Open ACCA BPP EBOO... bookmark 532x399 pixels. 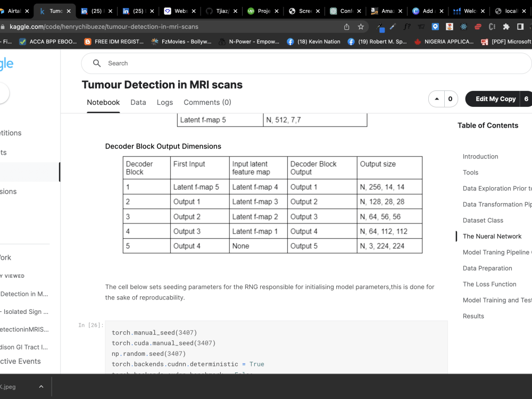pos(48,41)
